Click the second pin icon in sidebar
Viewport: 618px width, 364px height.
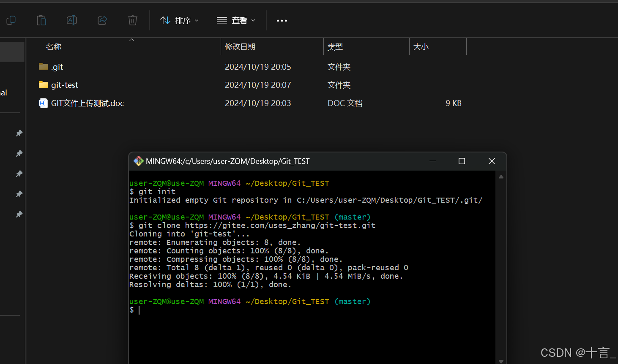pos(19,153)
